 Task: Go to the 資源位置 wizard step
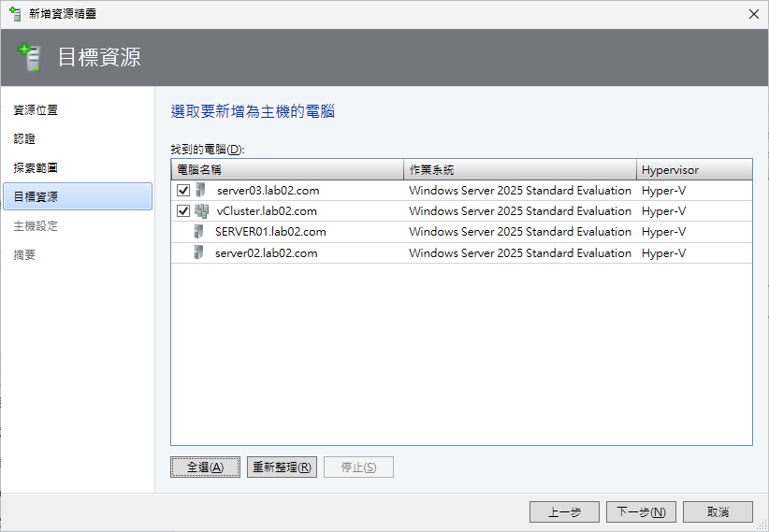[x=36, y=110]
